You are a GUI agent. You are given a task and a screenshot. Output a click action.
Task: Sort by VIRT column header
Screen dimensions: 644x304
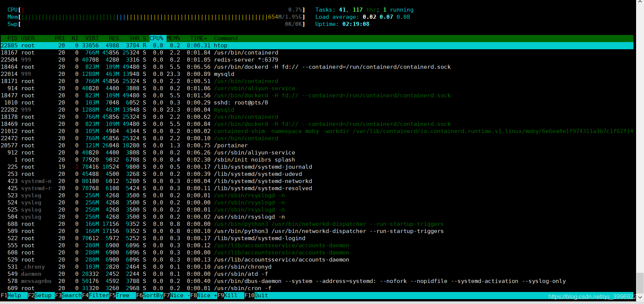point(92,38)
